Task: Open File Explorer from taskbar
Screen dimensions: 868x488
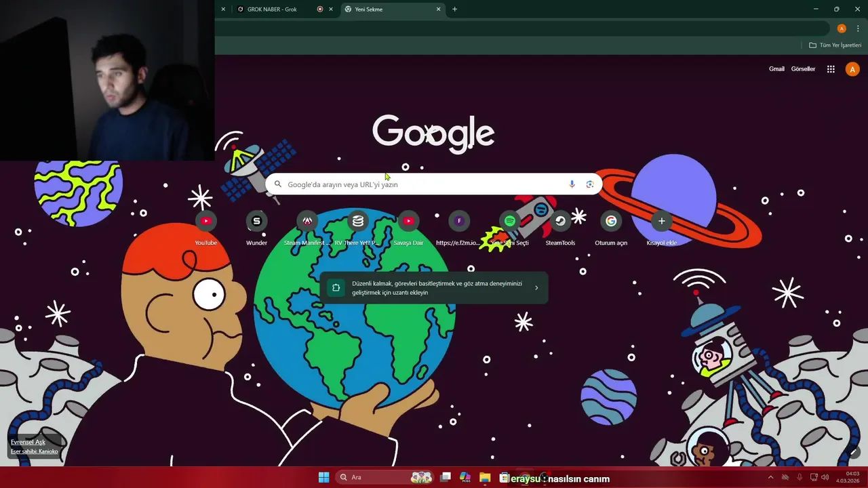Action: [x=485, y=477]
